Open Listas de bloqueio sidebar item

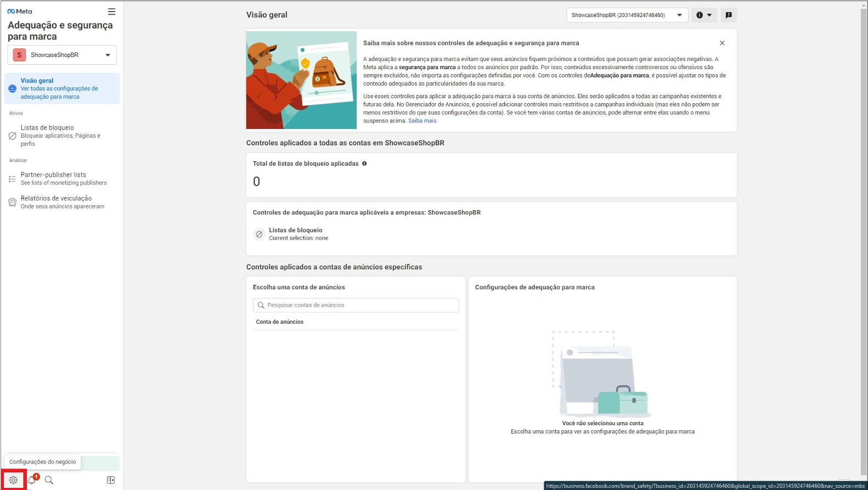[x=60, y=135]
